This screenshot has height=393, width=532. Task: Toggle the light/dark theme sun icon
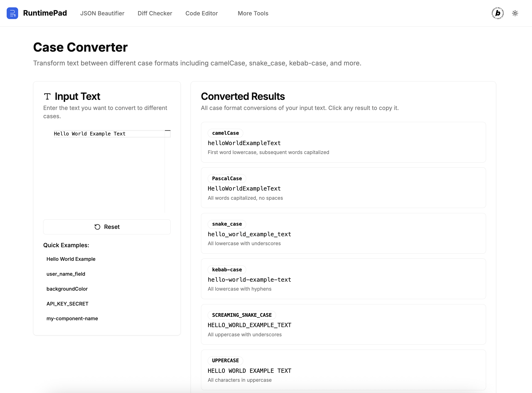515,13
